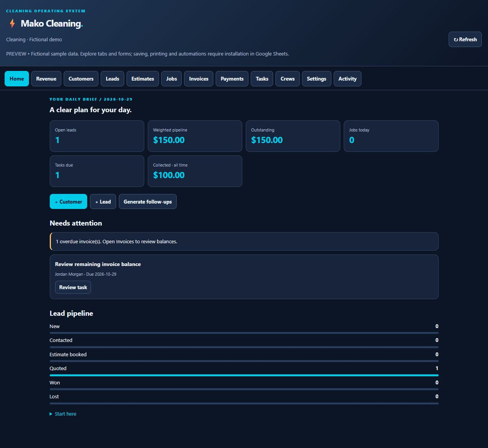Refresh the dashboard data

(x=465, y=39)
